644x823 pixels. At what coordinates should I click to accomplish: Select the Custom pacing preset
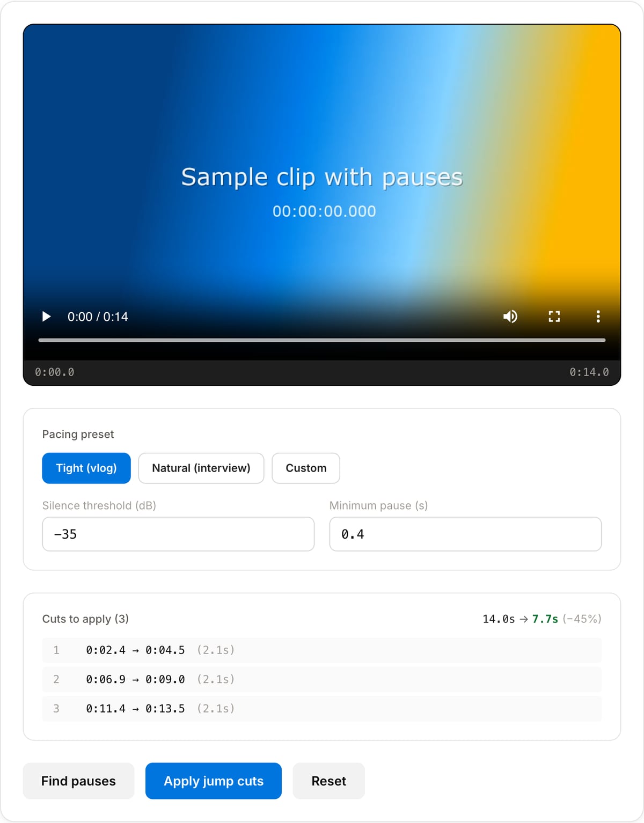pyautogui.click(x=306, y=468)
